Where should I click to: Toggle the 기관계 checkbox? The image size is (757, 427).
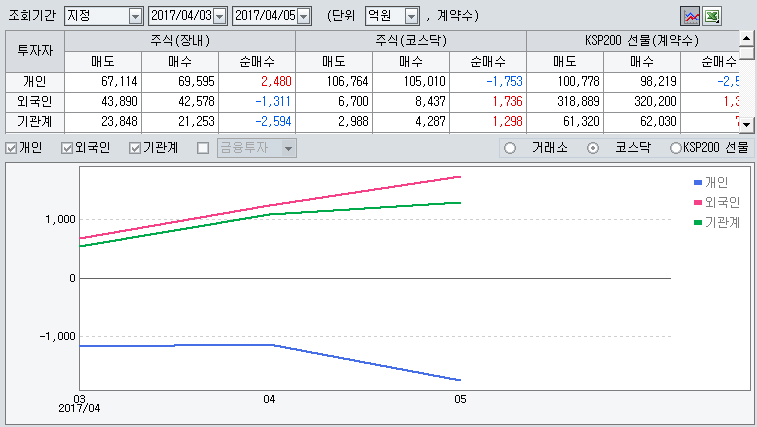[135, 148]
